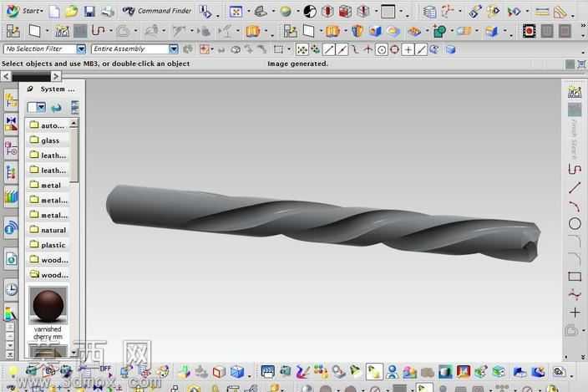Click the right arrow on top scroll bar
The width and height of the screenshot is (588, 392).
coord(56,77)
